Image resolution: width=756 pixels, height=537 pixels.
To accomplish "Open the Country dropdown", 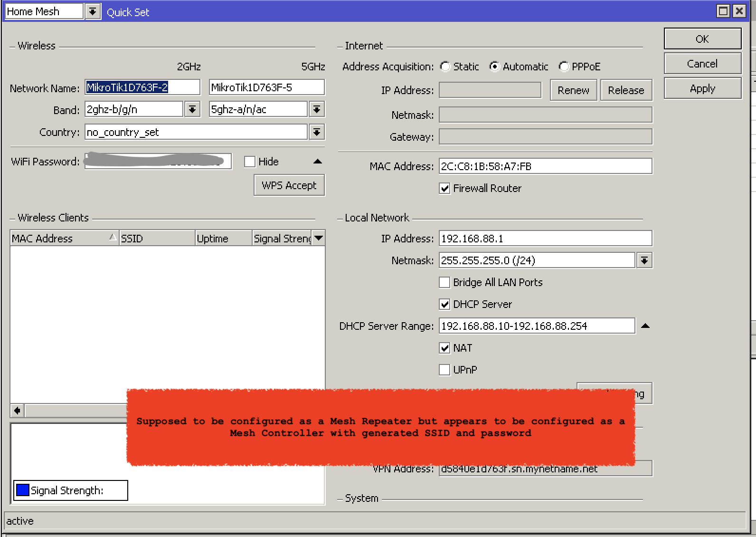I will click(317, 132).
